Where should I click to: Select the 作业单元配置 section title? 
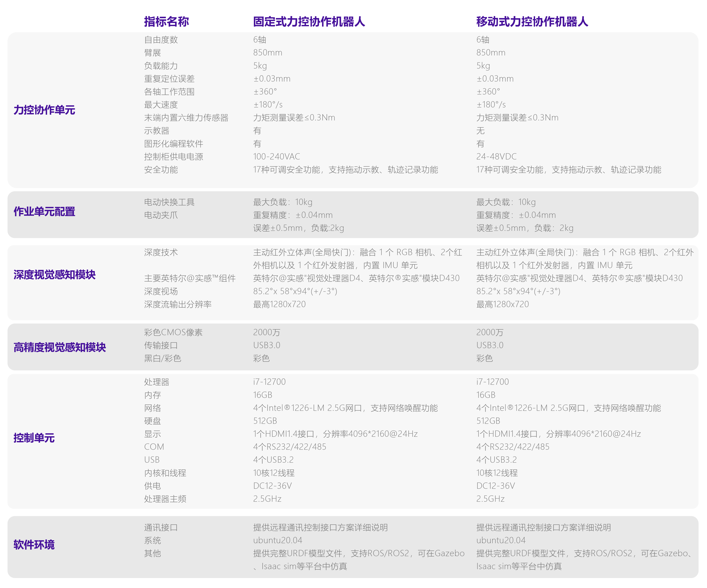coord(44,212)
